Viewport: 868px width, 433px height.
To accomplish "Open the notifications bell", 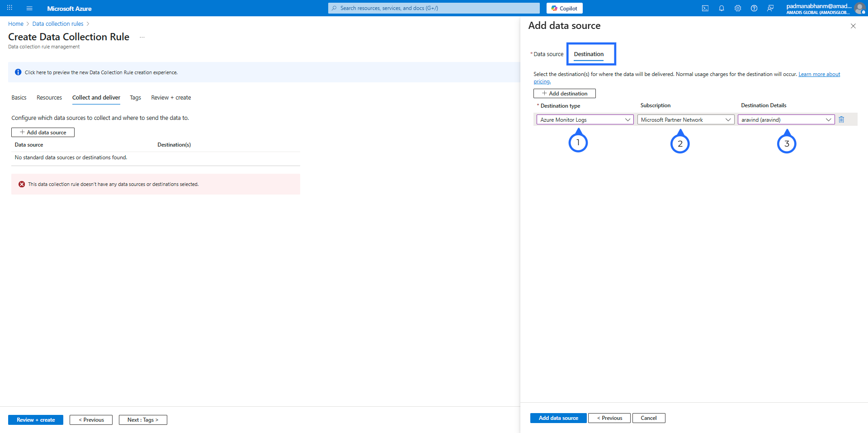I will pos(722,8).
